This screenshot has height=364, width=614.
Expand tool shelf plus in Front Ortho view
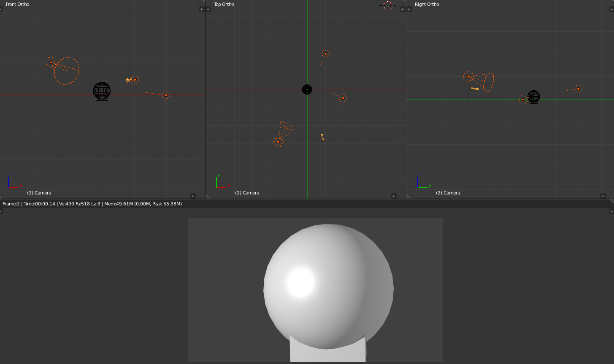tap(1, 9)
